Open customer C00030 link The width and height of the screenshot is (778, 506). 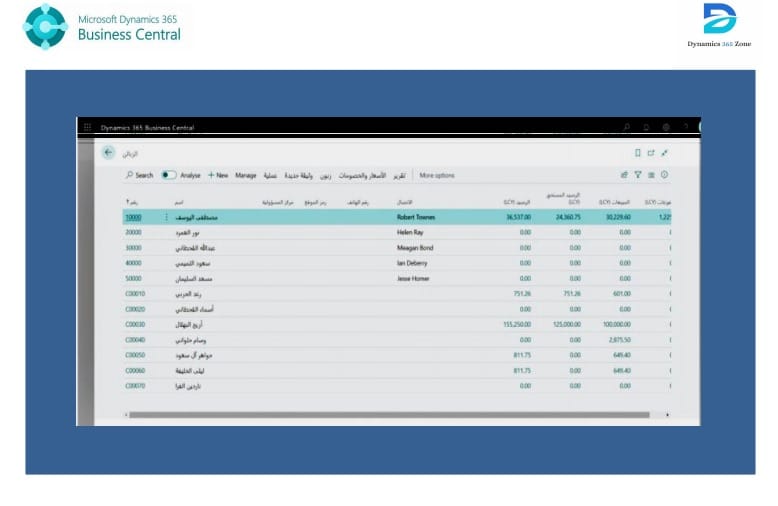tap(135, 324)
